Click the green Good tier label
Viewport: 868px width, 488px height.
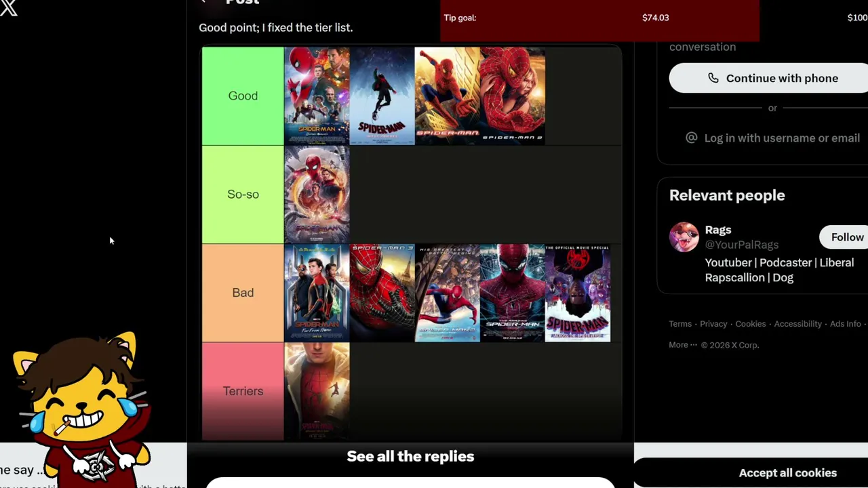243,96
